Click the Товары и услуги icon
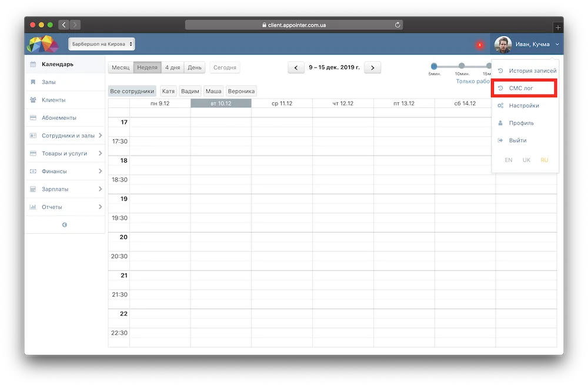The image size is (588, 387). pyautogui.click(x=33, y=153)
